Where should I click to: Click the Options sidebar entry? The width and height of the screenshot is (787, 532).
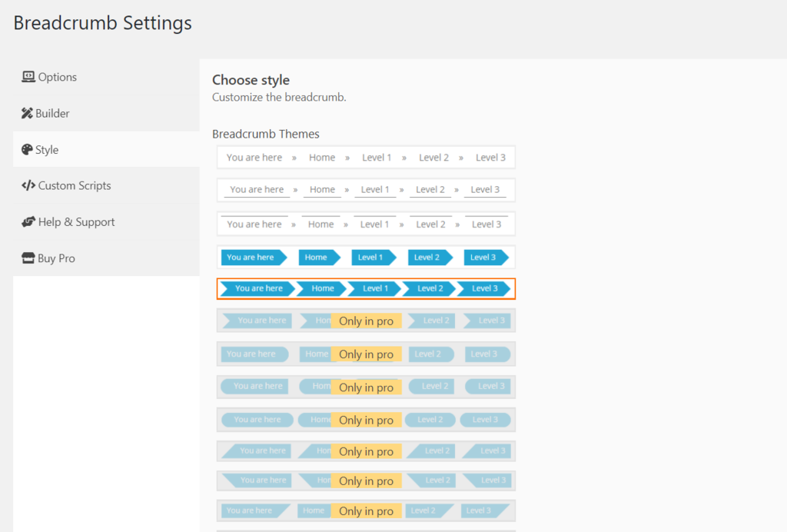pyautogui.click(x=55, y=77)
